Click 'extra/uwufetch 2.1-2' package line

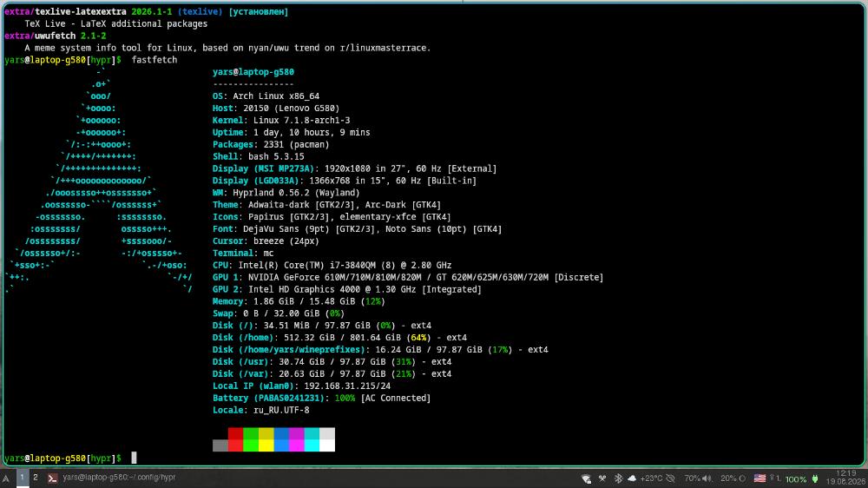[55, 36]
